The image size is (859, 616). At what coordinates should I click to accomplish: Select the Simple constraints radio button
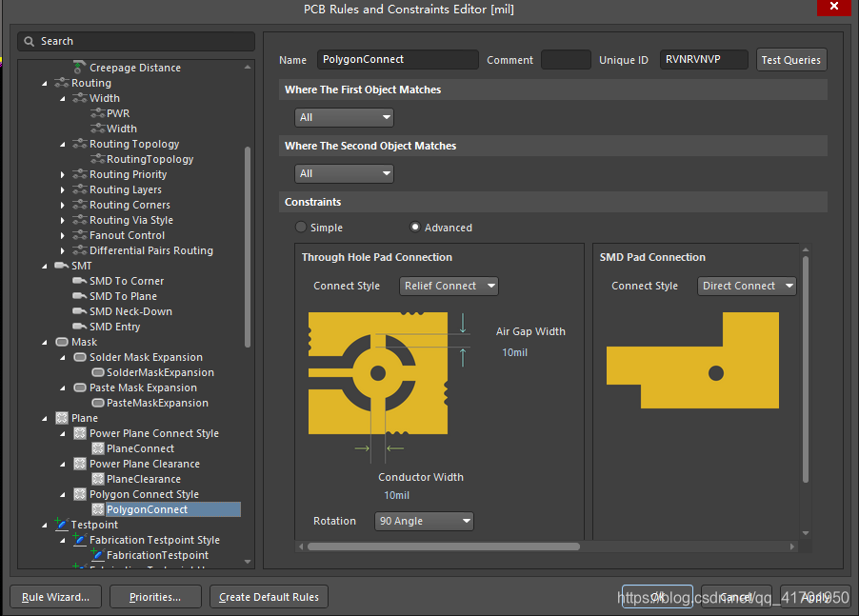point(301,228)
